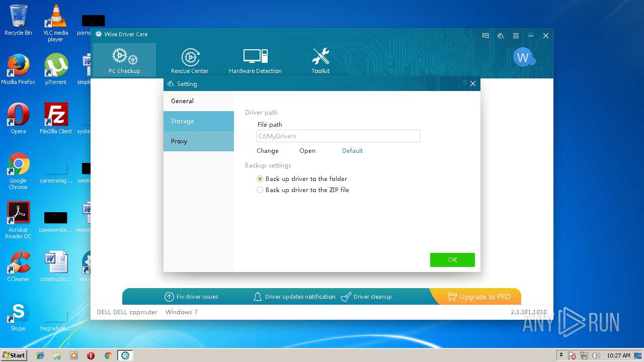Screen dimensions: 644x362
Task: Click the W account avatar icon
Action: coord(523,57)
